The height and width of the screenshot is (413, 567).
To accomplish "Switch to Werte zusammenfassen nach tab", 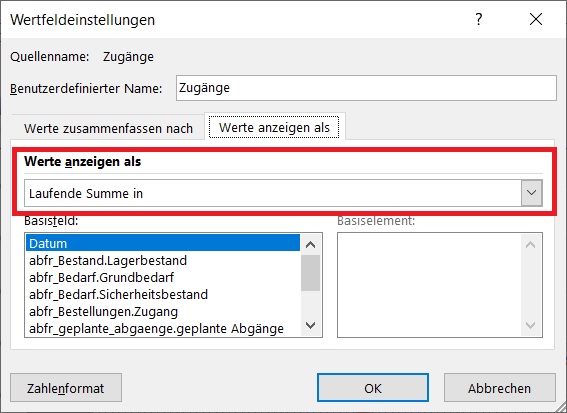I will point(108,128).
